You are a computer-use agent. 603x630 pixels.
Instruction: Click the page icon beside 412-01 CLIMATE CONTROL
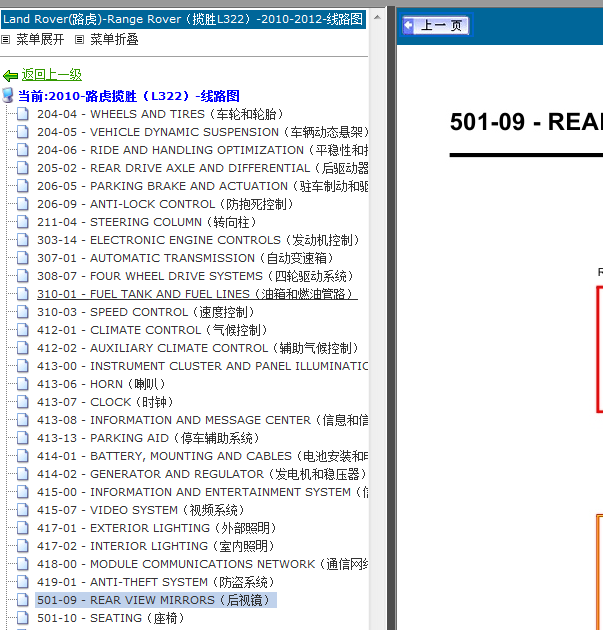point(23,330)
